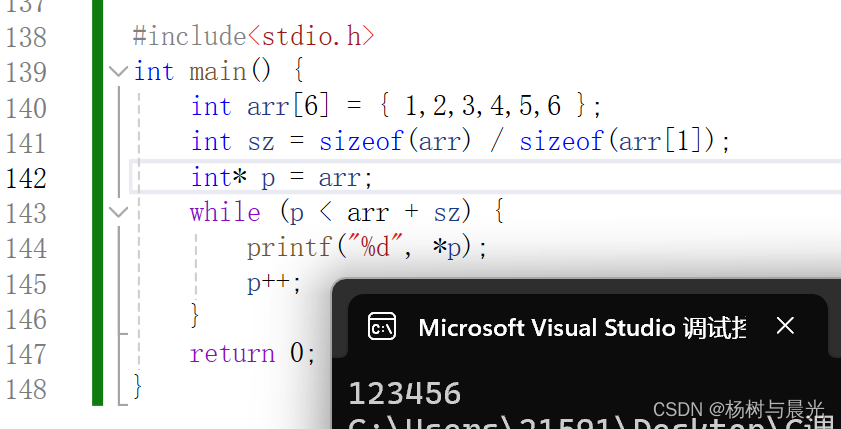Click line number 146 in gutter
Viewport: 841px width, 429px height.
click(26, 319)
